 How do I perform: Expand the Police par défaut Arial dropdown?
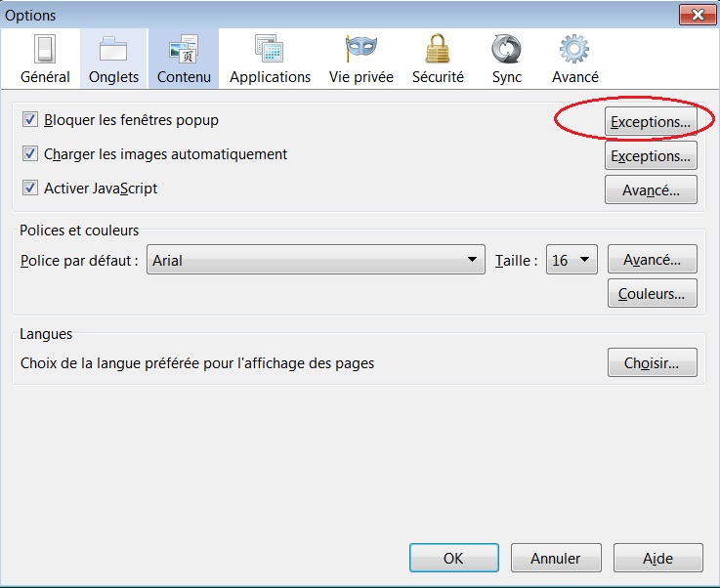[316, 260]
